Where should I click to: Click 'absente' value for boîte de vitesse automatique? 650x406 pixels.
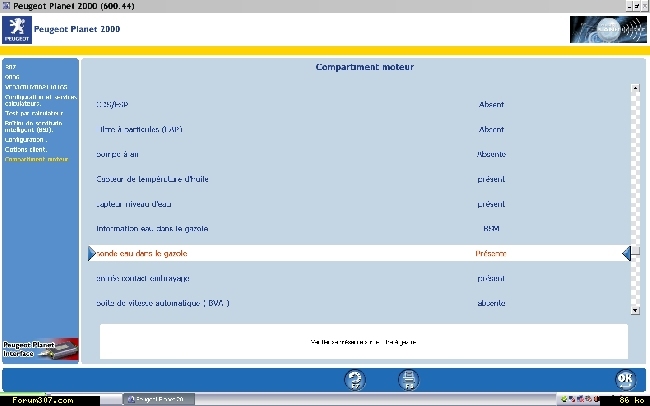pos(491,303)
